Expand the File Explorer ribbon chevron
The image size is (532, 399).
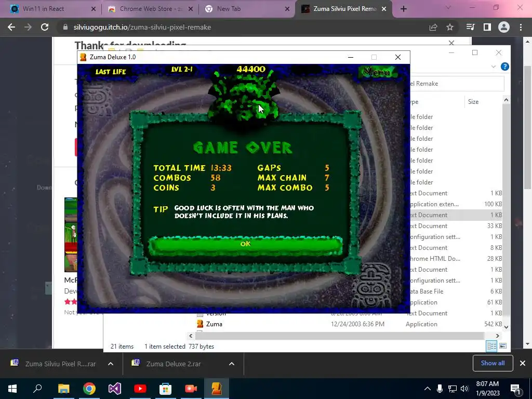pyautogui.click(x=494, y=66)
